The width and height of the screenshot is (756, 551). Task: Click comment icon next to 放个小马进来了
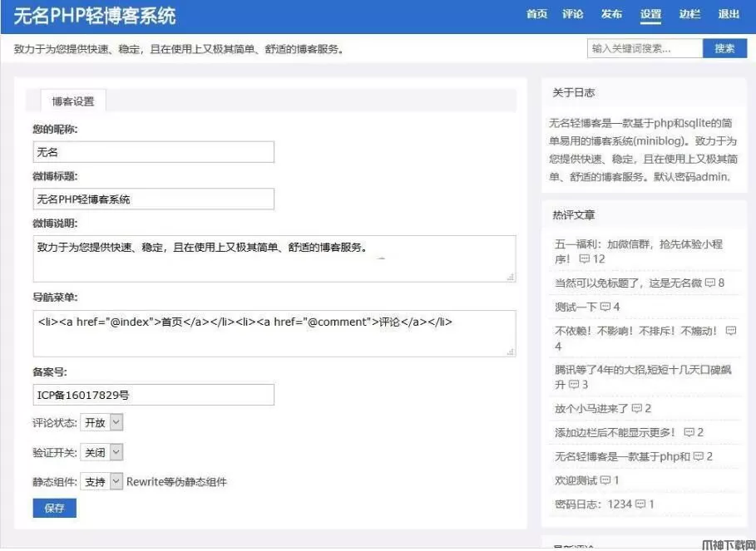coord(636,409)
